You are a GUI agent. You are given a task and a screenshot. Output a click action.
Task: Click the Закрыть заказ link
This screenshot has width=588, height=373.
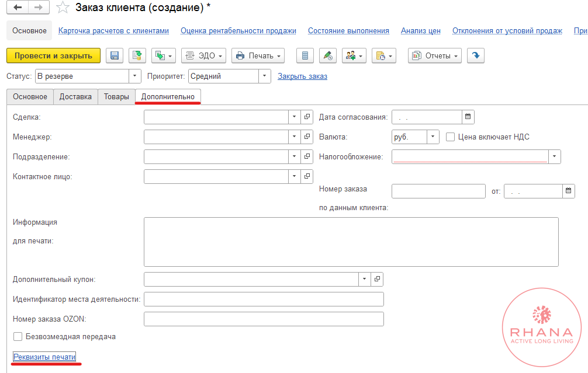[302, 76]
